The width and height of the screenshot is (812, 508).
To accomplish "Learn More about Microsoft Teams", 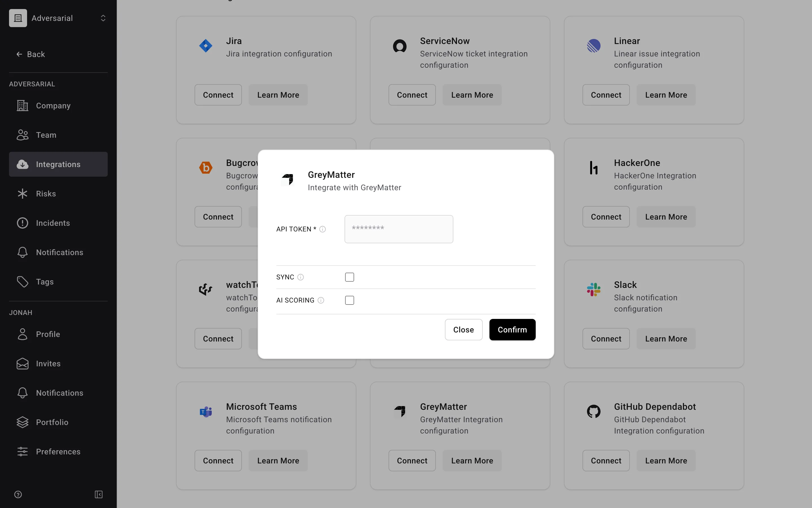I will coord(278,461).
